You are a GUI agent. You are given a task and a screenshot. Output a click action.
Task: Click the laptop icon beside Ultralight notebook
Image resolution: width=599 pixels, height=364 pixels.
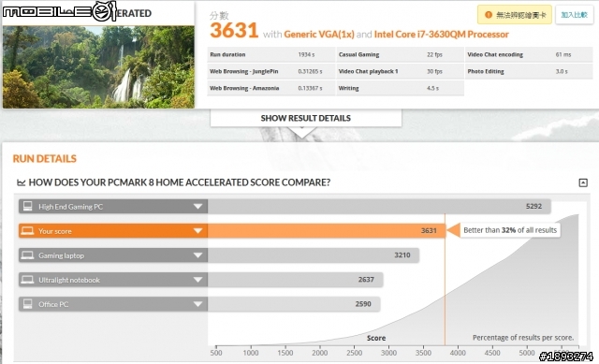(x=27, y=280)
